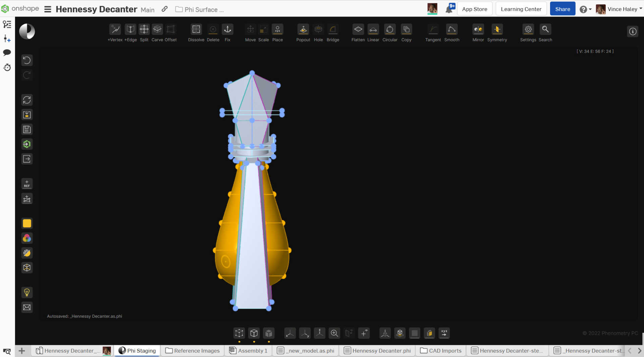644x357 pixels.
Task: Apply the Flatten tool
Action: coord(358,33)
